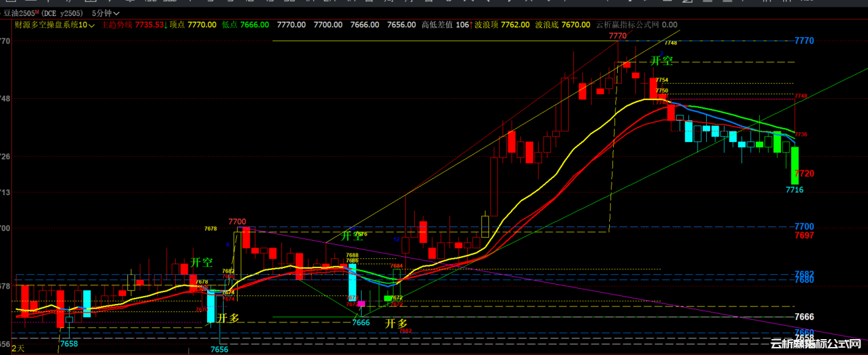Viewport: 868px width, 355px height.
Task: Click the cyan 7716 price label
Action: pyautogui.click(x=795, y=190)
